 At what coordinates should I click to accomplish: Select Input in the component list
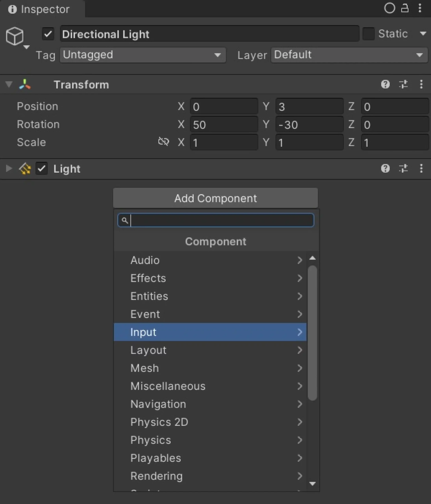pyautogui.click(x=210, y=332)
